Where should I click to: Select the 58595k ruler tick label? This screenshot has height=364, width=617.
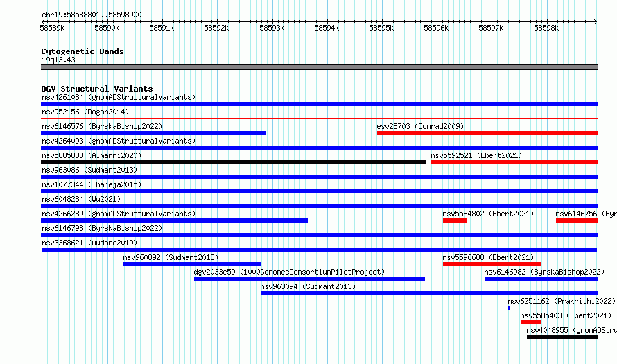tap(381, 28)
